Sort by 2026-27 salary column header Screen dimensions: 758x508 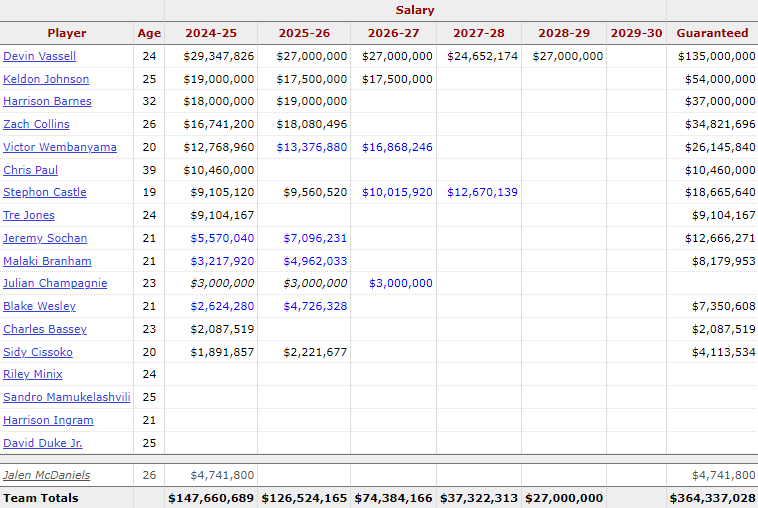click(394, 33)
